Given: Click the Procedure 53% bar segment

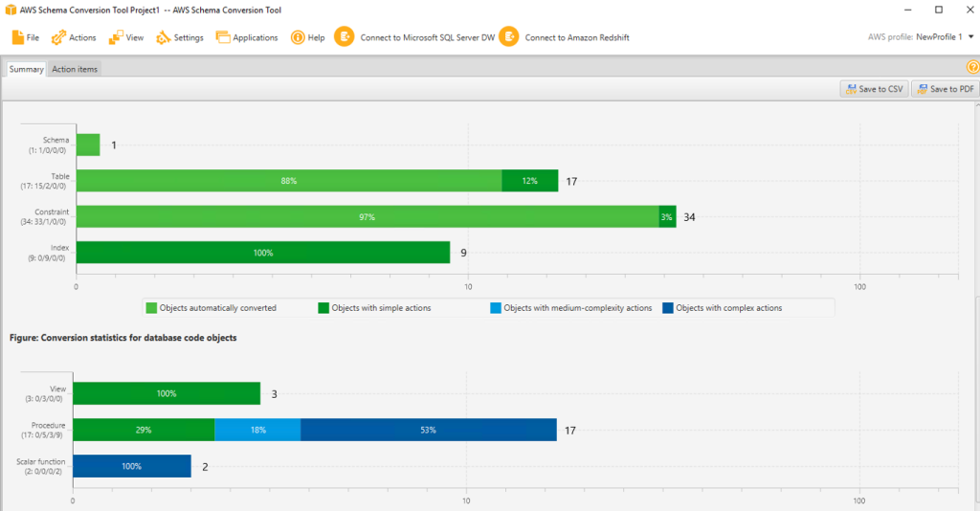Looking at the screenshot, I should click(429, 430).
